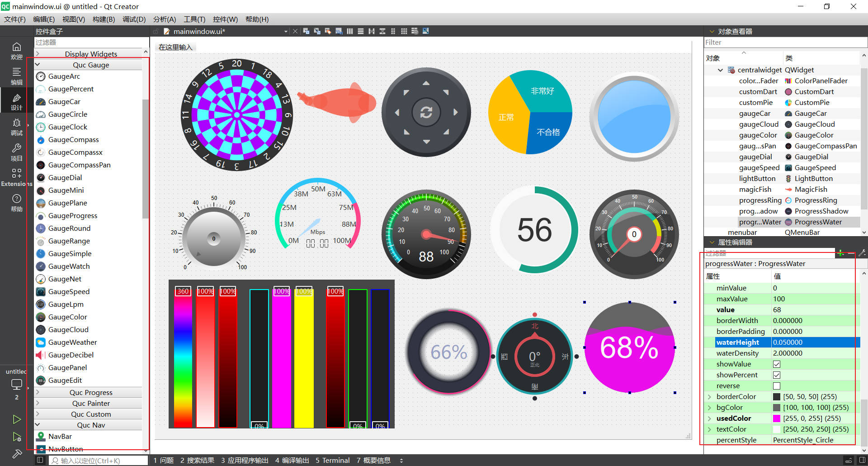Disable the showPercent checkbox

click(777, 375)
